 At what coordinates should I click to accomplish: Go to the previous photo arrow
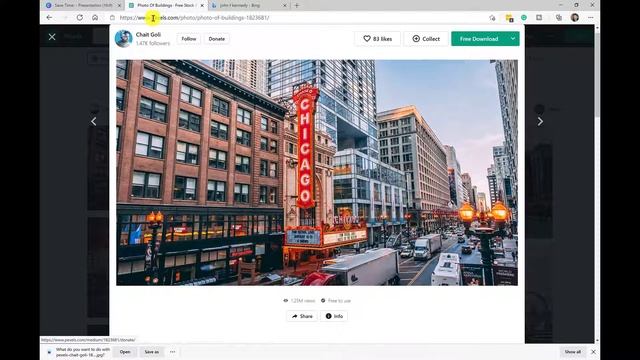[94, 121]
